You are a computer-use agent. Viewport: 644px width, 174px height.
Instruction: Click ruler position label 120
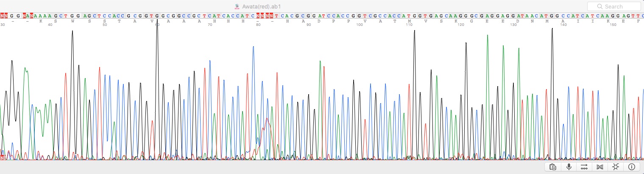tap(461, 25)
